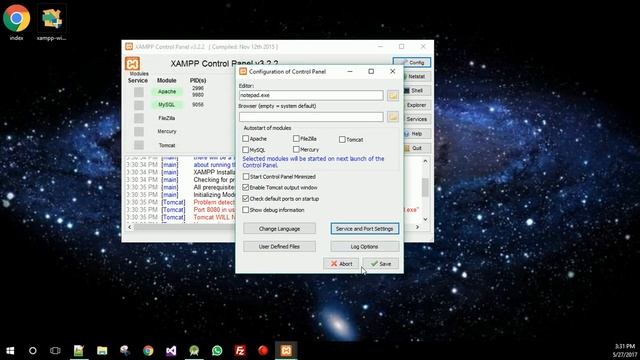Click the XAMPP logo in Control Panel
The width and height of the screenshot is (640, 360).
132,64
